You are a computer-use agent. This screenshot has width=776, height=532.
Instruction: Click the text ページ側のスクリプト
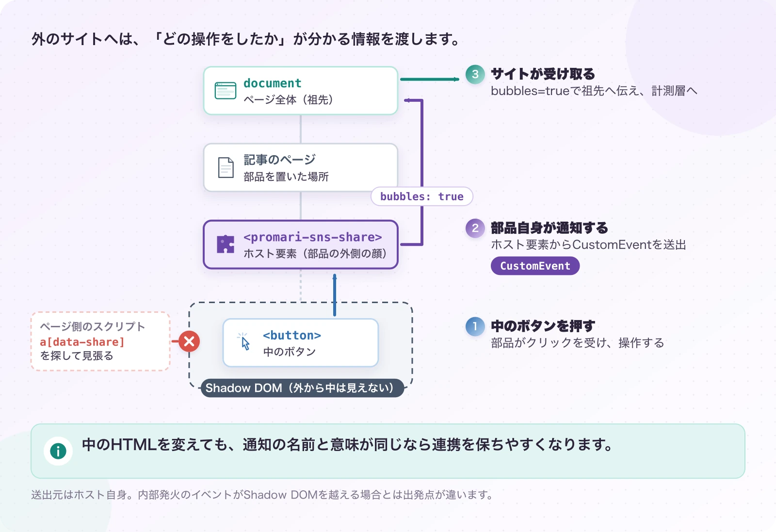(93, 326)
